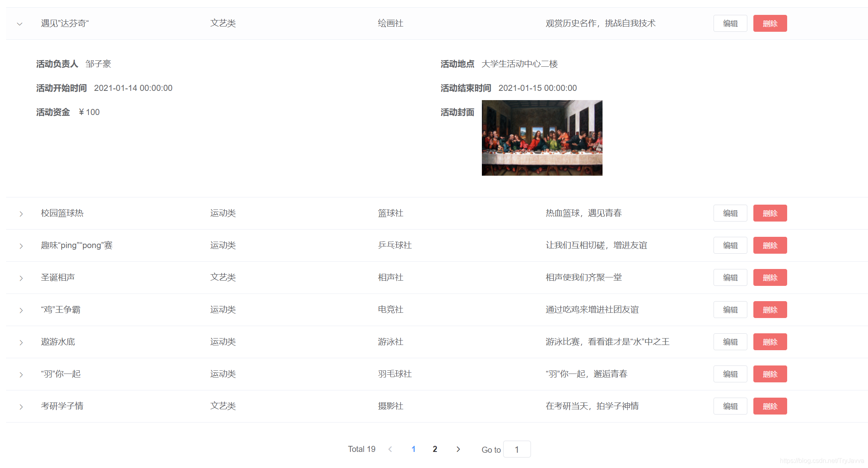Click 编辑 on the 考研学子情 row
Image resolution: width=868 pixels, height=468 pixels.
point(730,406)
